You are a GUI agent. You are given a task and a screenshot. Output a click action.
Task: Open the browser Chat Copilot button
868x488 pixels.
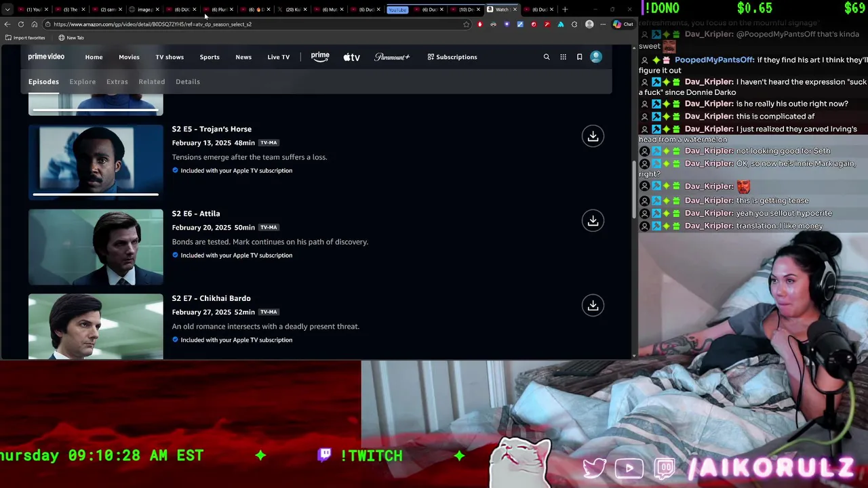pyautogui.click(x=623, y=24)
